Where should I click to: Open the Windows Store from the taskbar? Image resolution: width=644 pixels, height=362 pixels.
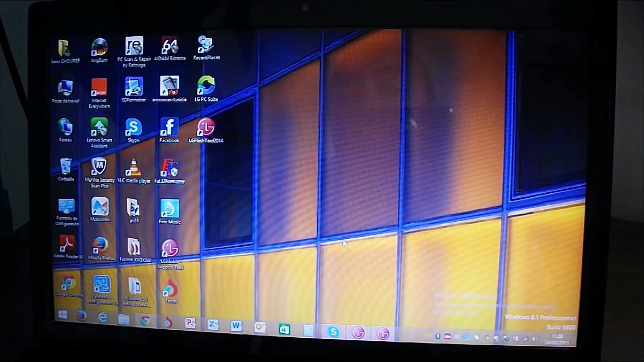pos(284,329)
